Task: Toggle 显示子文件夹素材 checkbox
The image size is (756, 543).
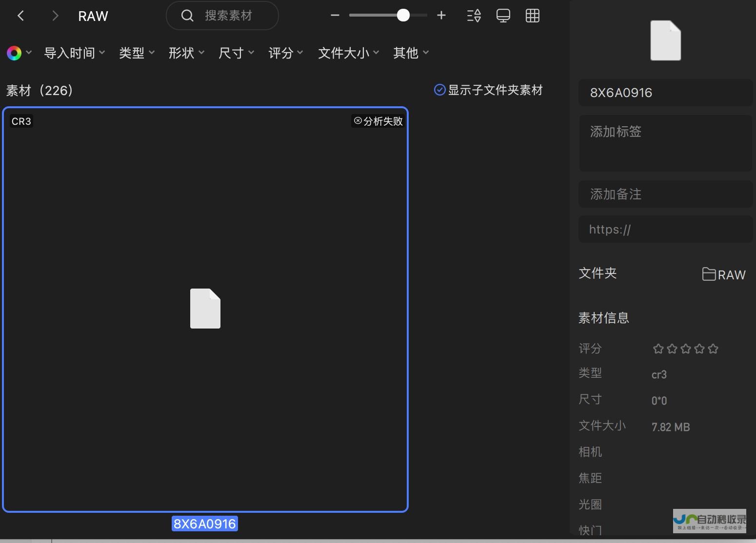Action: click(x=439, y=90)
